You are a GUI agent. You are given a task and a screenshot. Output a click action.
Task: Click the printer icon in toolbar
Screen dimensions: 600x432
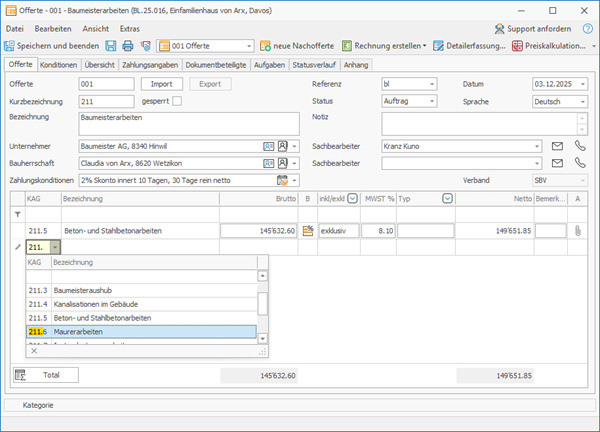pos(128,46)
